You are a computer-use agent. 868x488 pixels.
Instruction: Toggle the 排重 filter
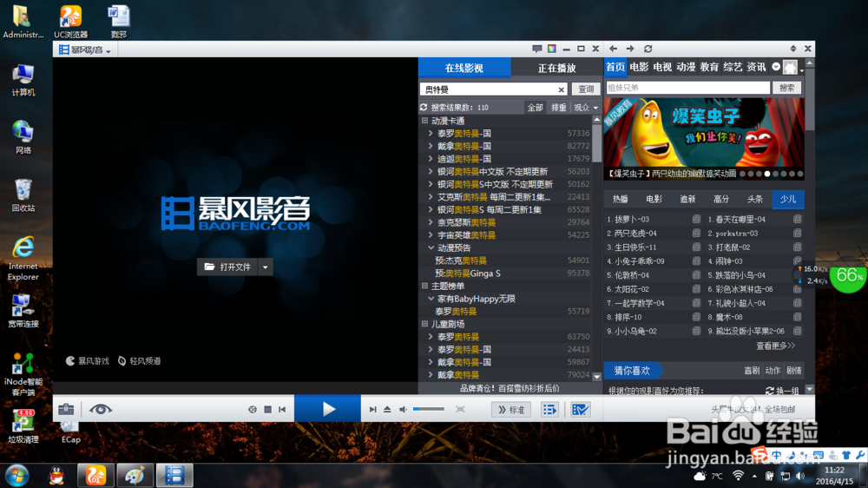(x=558, y=108)
